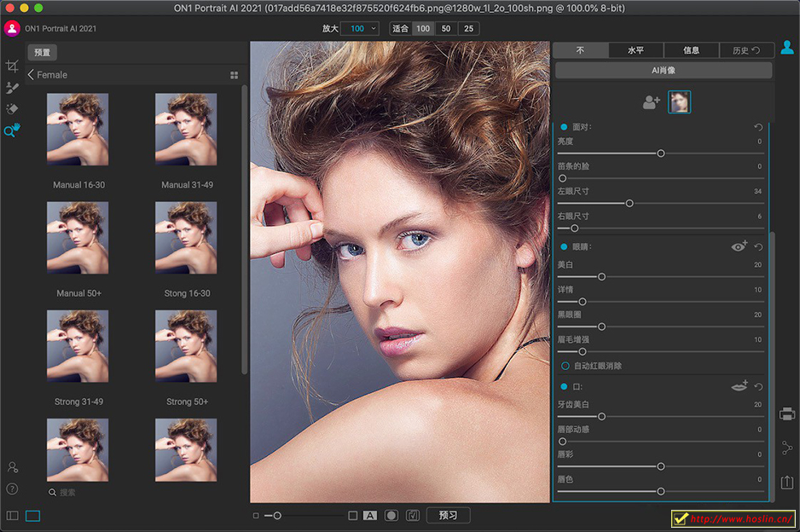Viewport: 800px width, 532px height.
Task: Select the eraser tool in left toolbar
Action: pyautogui.click(x=12, y=109)
